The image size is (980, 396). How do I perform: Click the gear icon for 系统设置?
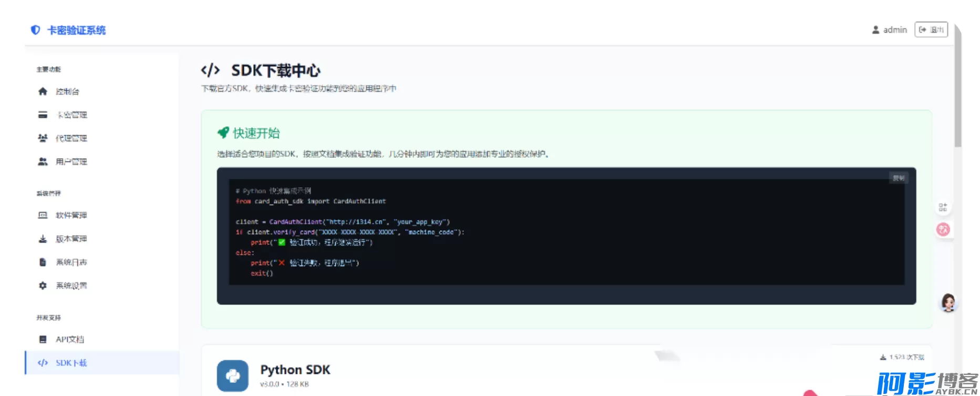pyautogui.click(x=43, y=286)
